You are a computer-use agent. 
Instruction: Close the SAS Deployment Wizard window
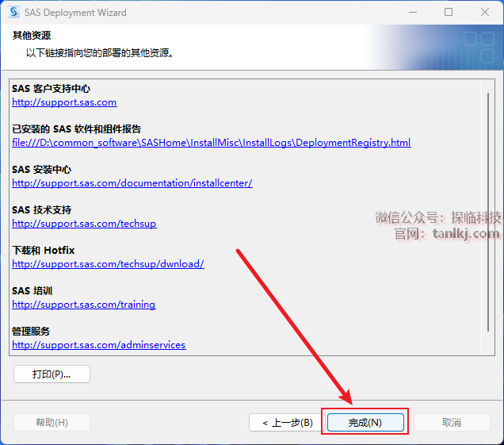click(x=485, y=12)
